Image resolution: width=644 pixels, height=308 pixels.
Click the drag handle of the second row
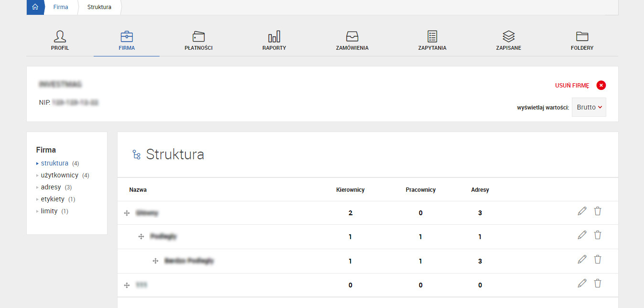click(x=141, y=236)
